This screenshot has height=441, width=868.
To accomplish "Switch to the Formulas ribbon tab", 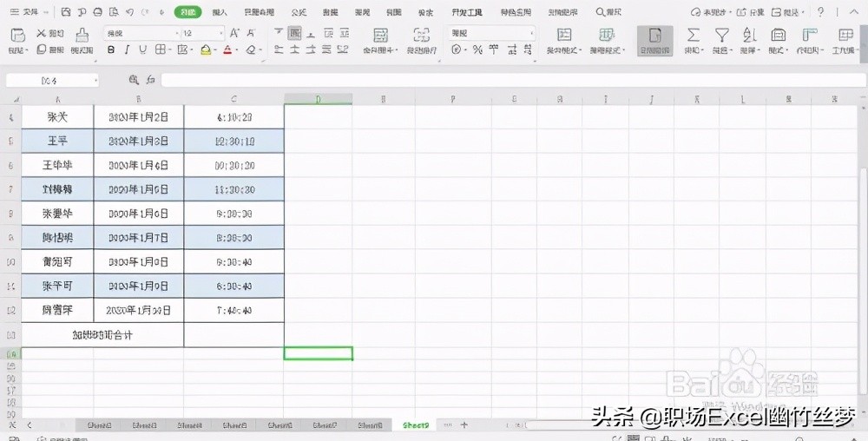I will [299, 11].
